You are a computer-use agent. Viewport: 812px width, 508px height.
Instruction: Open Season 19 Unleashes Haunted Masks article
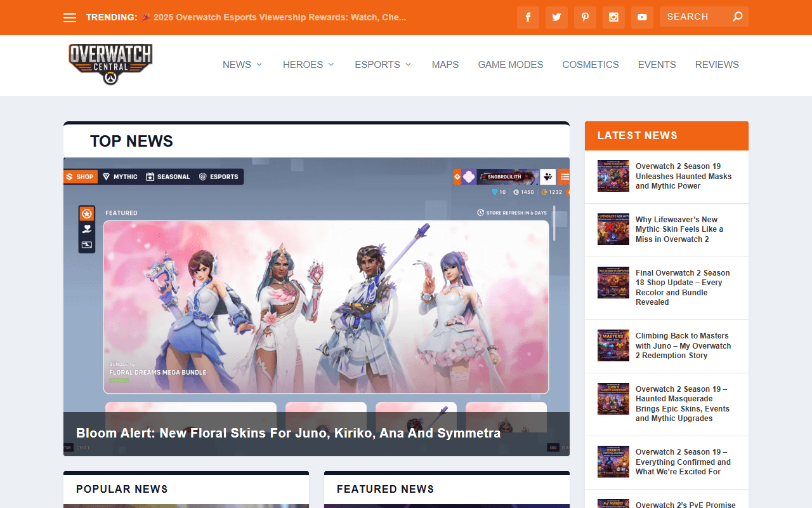(x=684, y=176)
